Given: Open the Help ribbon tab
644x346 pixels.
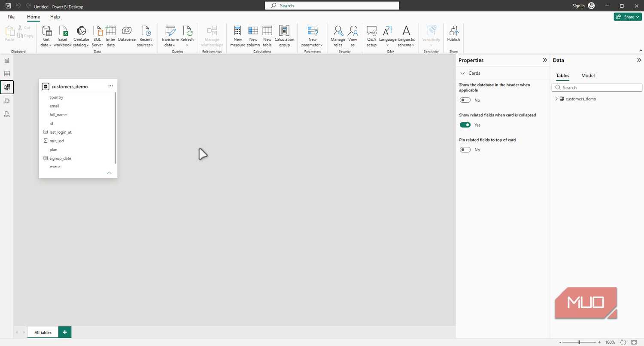Looking at the screenshot, I should [55, 17].
